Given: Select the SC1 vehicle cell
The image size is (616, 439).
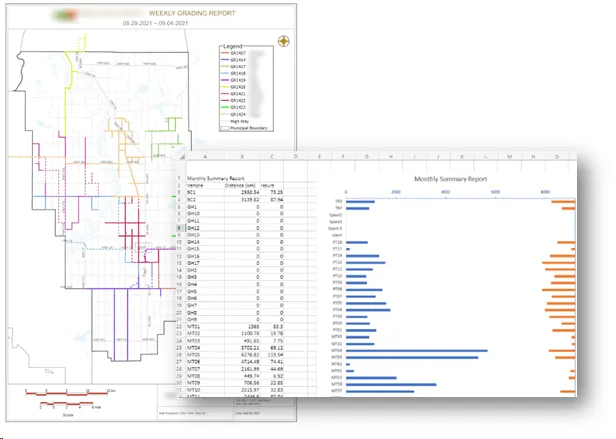Looking at the screenshot, I should (x=205, y=192).
